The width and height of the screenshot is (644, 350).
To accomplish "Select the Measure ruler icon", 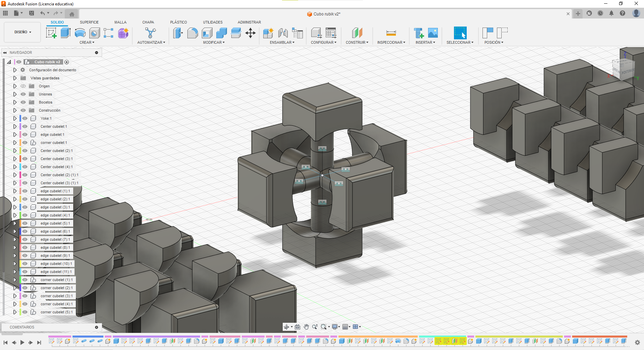I will click(x=391, y=33).
